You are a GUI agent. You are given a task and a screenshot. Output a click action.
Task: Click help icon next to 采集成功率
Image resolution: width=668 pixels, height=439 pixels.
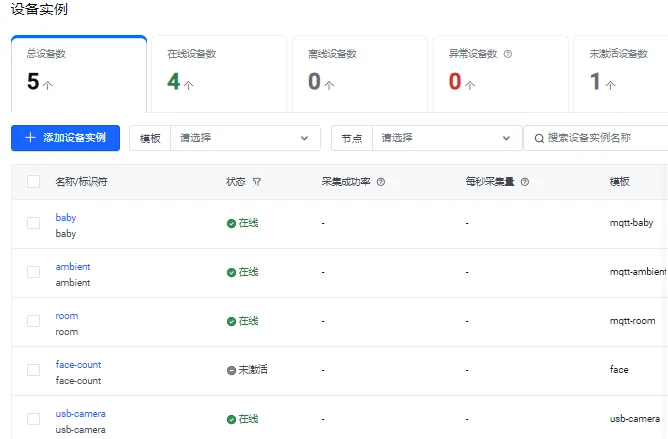[381, 182]
